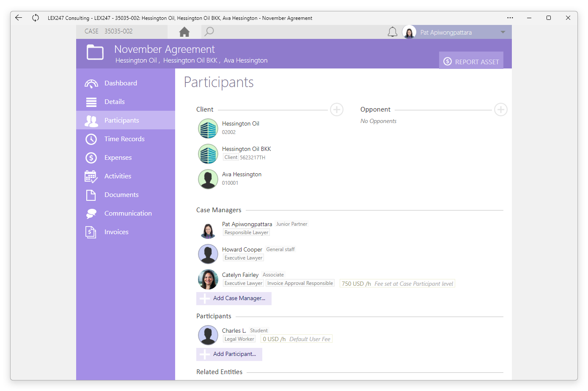Click Add Participant button
The image size is (588, 391).
[229, 354]
